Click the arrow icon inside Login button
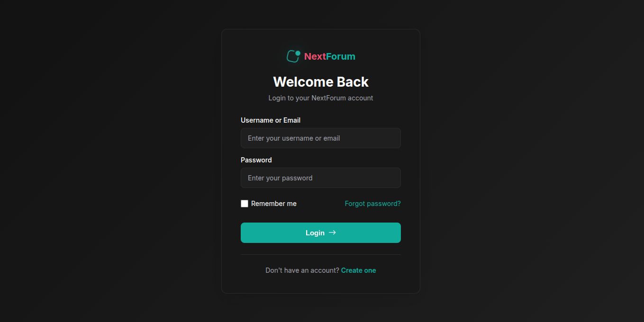This screenshot has height=322, width=644. 332,233
